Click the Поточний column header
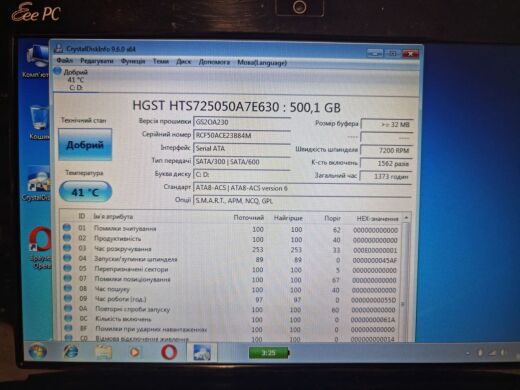This screenshot has width=520, height=390. click(x=249, y=218)
